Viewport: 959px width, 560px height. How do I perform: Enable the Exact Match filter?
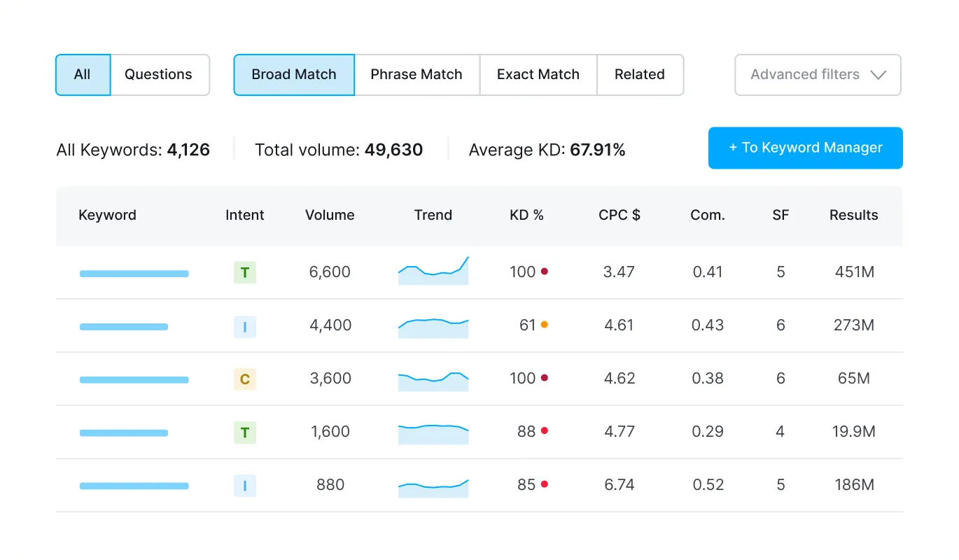pos(538,75)
